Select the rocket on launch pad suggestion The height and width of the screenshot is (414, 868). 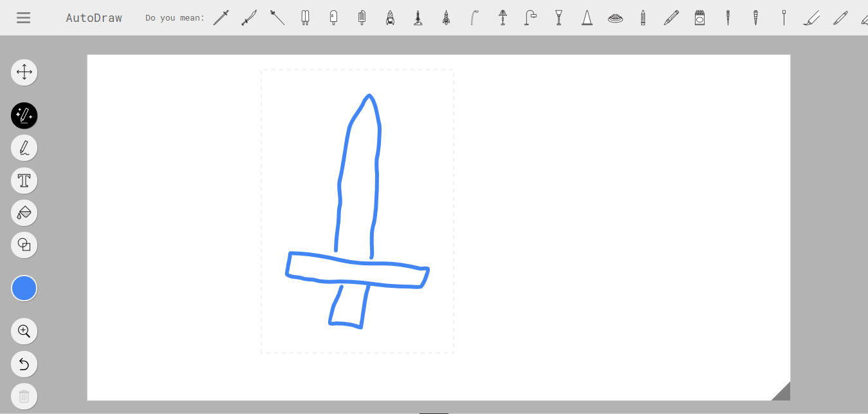[x=418, y=17]
